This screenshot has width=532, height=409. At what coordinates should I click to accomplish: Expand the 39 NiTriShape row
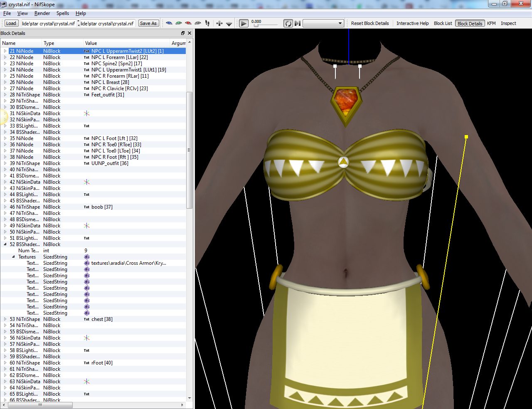(x=5, y=163)
